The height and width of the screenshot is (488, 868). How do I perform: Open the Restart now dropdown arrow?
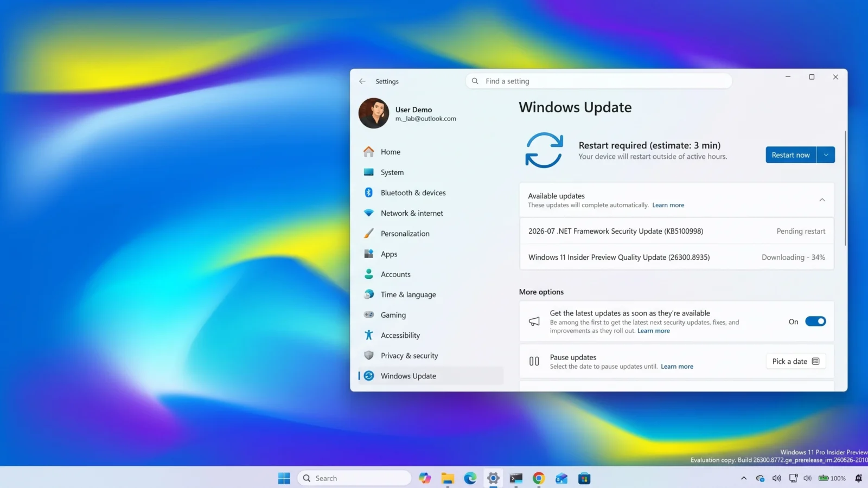click(x=826, y=155)
